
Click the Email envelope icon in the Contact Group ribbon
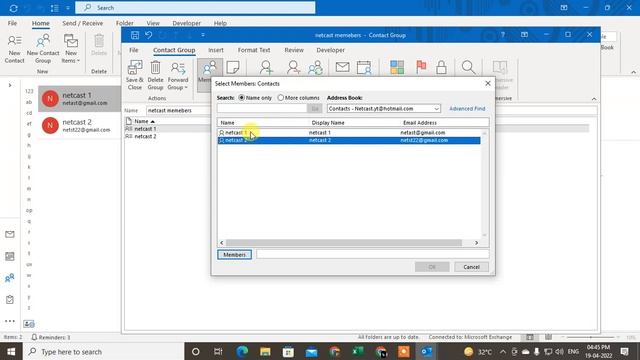[342, 67]
